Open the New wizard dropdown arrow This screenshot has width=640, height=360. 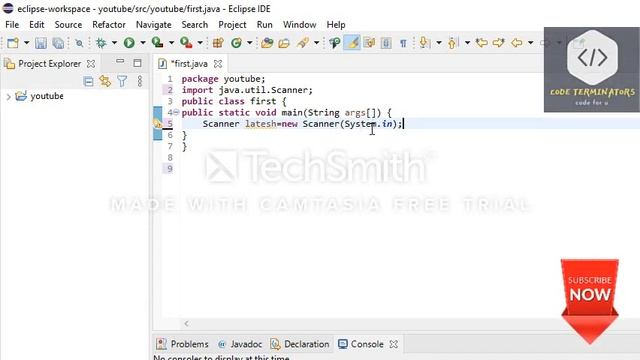point(27,43)
